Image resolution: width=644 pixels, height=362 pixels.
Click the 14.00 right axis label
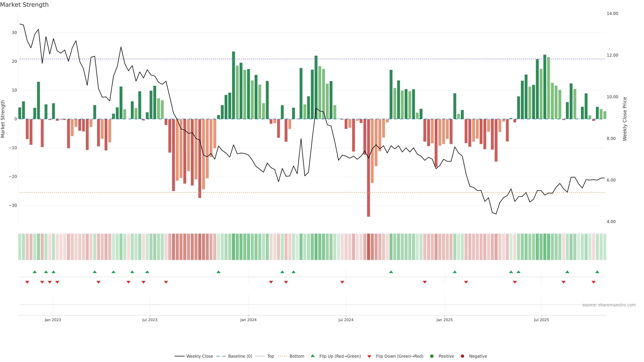(x=612, y=13)
